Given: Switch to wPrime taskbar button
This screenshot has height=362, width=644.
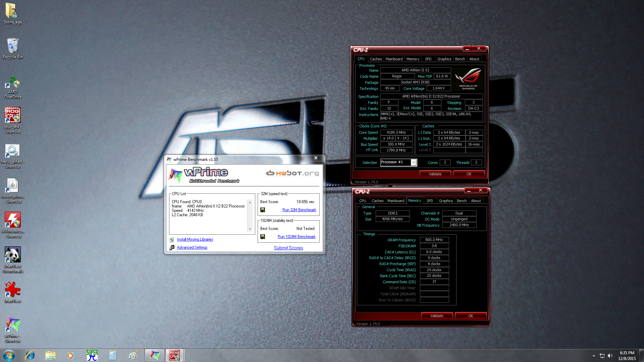Looking at the screenshot, I should (154, 355).
